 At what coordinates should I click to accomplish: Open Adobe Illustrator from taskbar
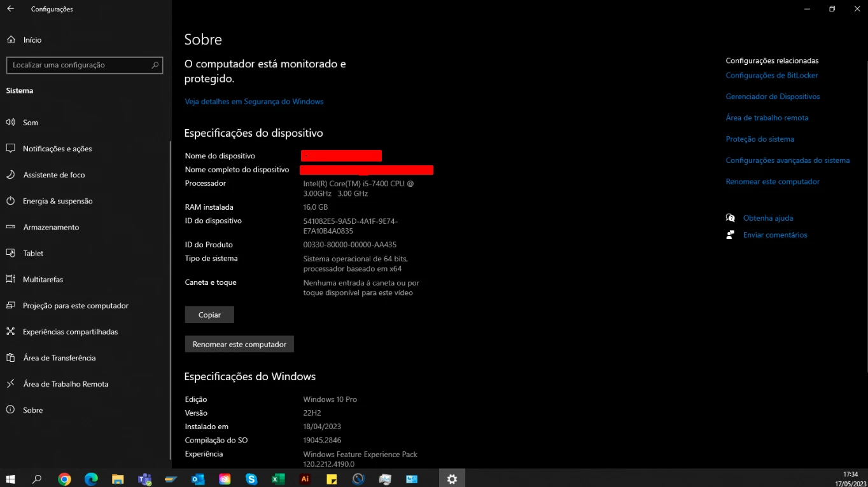[x=305, y=479]
